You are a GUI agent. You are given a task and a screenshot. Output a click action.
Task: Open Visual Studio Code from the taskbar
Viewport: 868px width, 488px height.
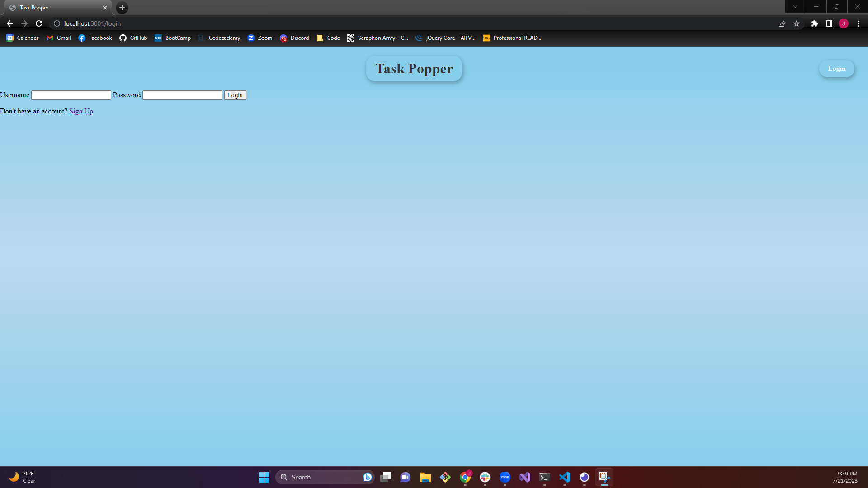(x=565, y=477)
